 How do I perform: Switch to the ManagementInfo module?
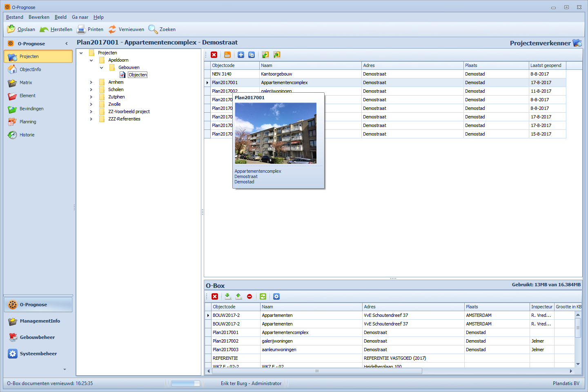click(x=38, y=321)
